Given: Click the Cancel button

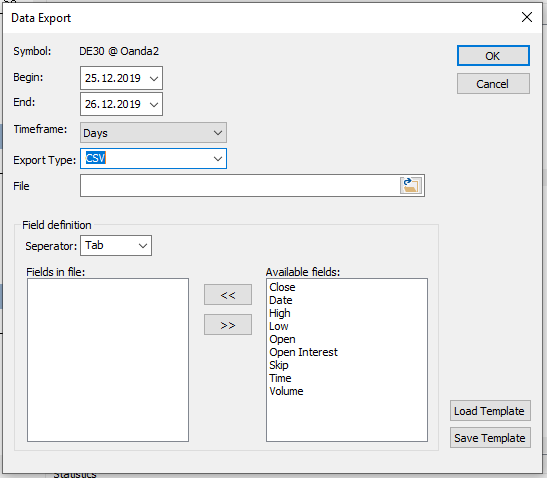Looking at the screenshot, I should pyautogui.click(x=493, y=84).
